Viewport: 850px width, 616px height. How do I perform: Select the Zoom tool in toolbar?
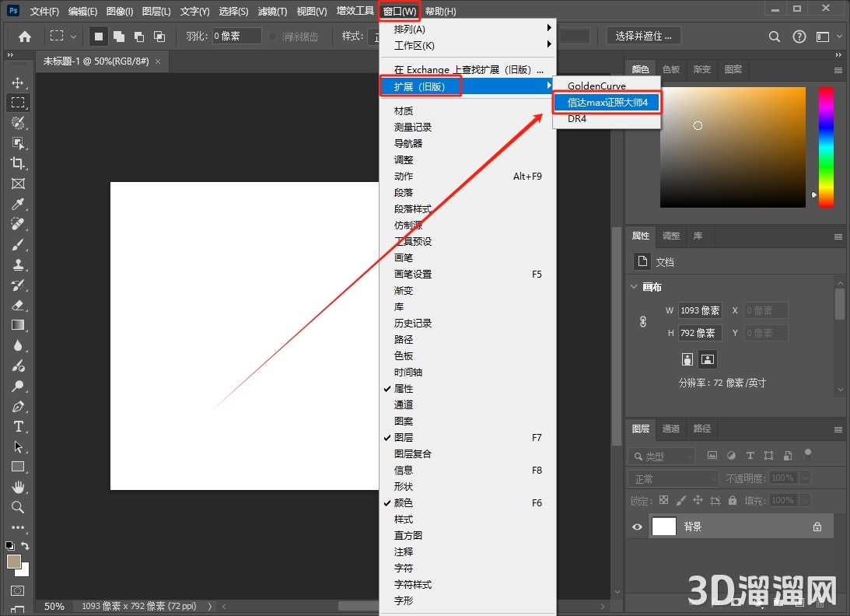[x=18, y=507]
